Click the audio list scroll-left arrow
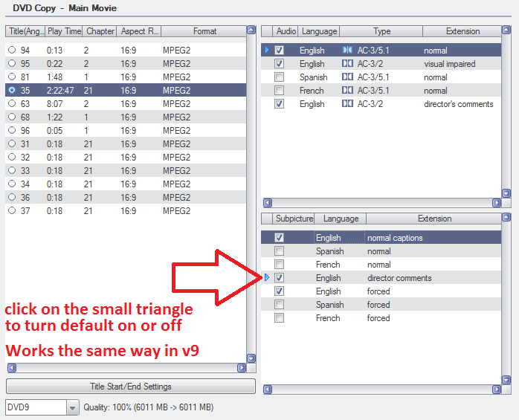The width and height of the screenshot is (519, 420). 268,202
